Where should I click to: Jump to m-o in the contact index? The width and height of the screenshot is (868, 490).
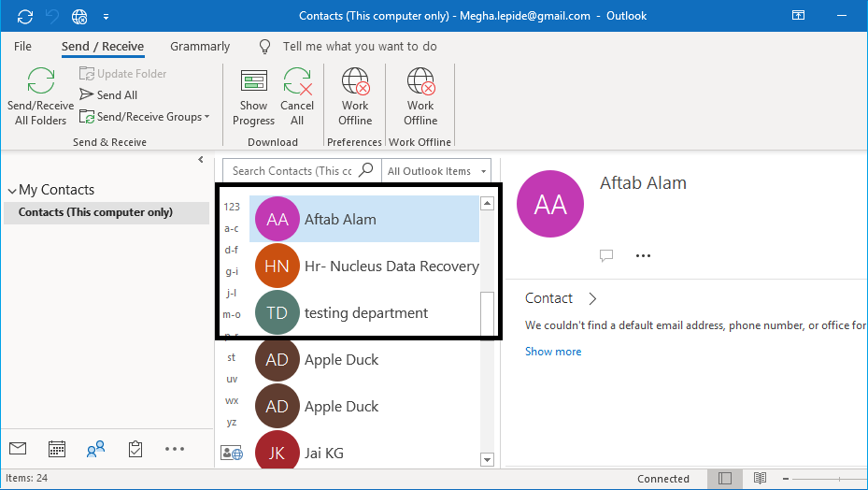pos(232,314)
